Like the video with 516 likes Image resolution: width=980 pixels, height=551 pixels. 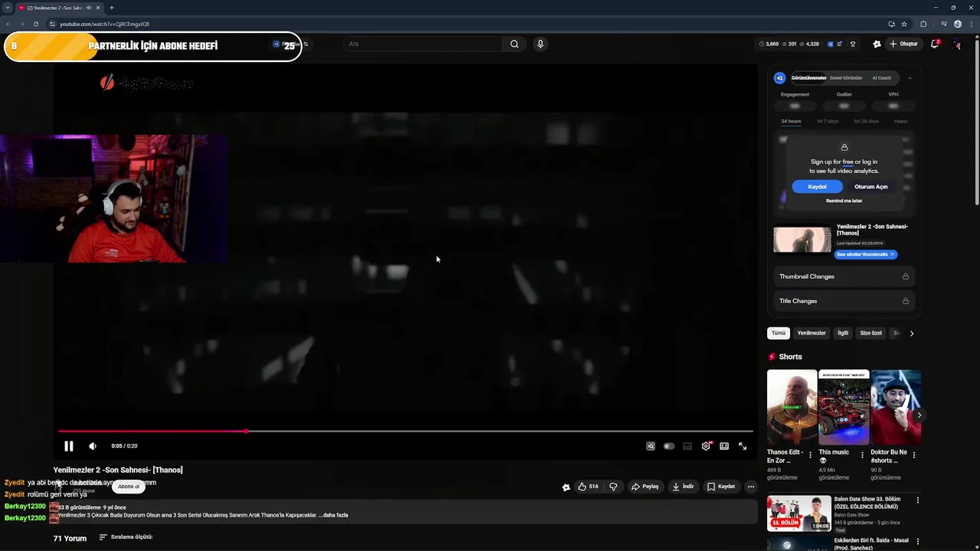[x=588, y=487]
